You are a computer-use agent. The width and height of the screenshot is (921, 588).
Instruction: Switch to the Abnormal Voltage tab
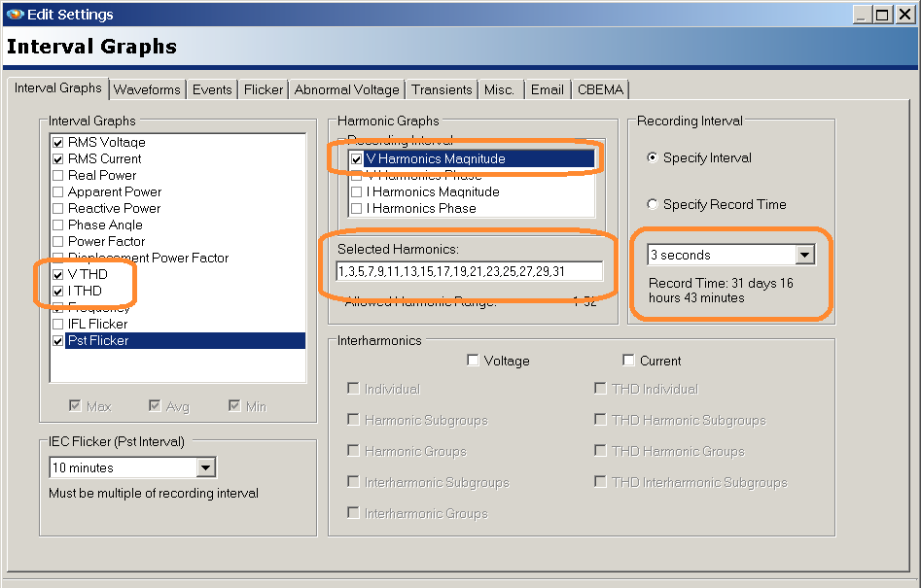pos(346,88)
